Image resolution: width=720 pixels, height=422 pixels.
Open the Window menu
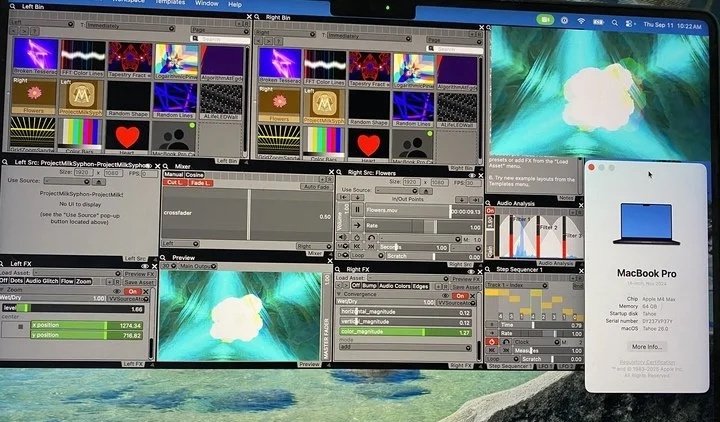207,3
